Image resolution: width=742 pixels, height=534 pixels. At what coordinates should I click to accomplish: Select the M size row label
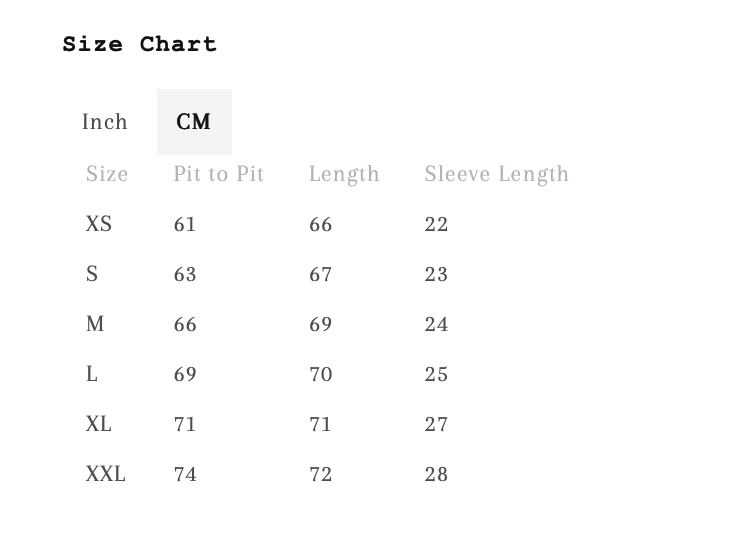[x=95, y=324]
